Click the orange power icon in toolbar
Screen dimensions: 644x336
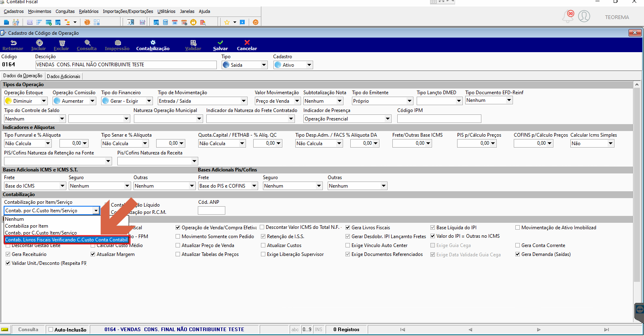click(x=256, y=22)
